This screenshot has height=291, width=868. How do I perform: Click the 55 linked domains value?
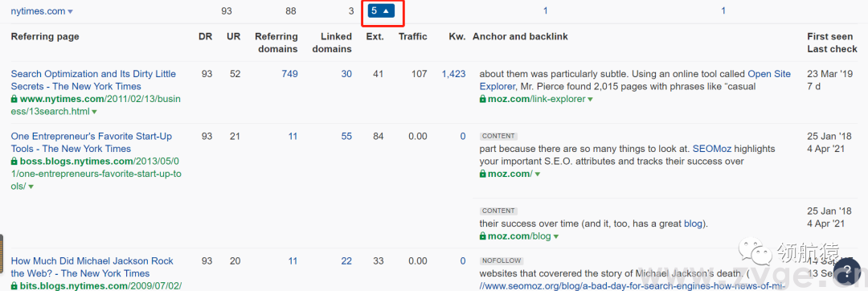click(346, 136)
